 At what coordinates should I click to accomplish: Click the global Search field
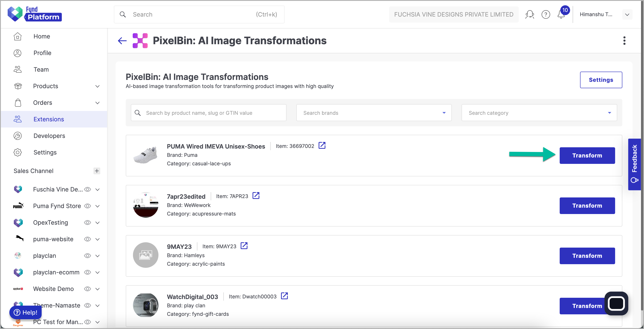point(199,14)
